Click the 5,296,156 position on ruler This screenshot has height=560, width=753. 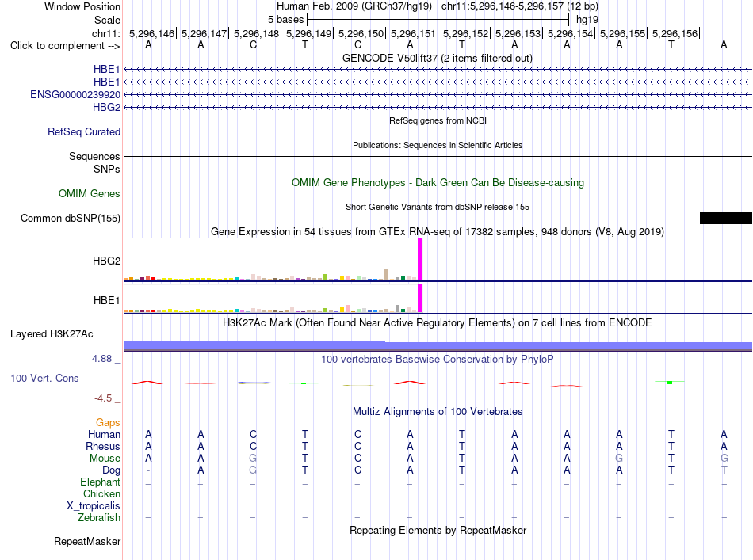click(675, 33)
